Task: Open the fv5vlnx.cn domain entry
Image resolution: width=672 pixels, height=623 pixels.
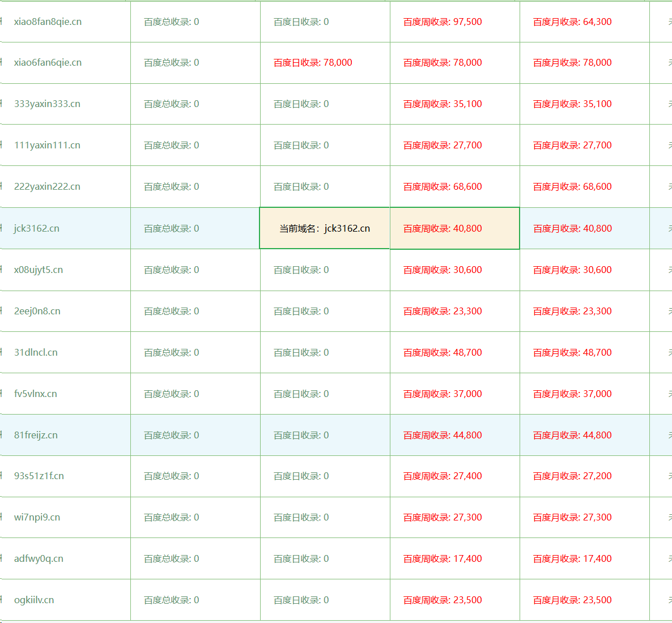Action: pyautogui.click(x=36, y=394)
